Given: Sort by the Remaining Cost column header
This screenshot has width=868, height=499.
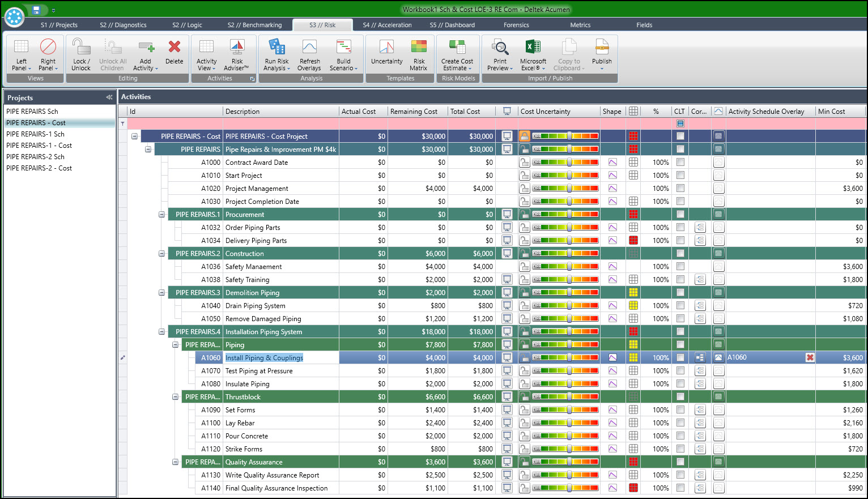Looking at the screenshot, I should pyautogui.click(x=417, y=112).
